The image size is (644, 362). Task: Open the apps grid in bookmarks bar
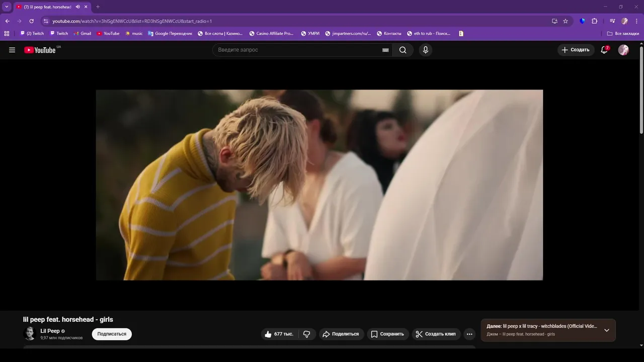(x=7, y=34)
